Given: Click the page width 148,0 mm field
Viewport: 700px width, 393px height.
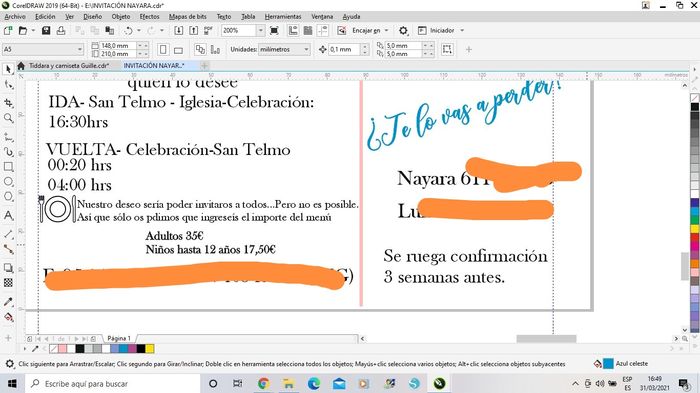Looking at the screenshot, I should tap(117, 46).
